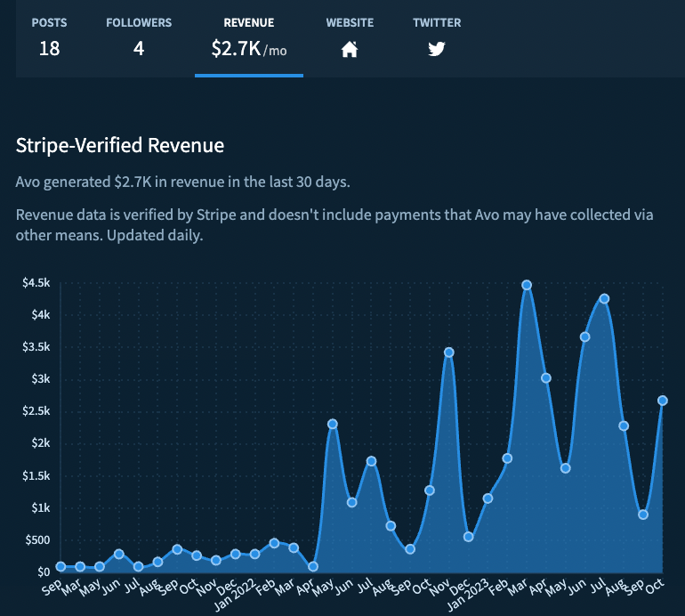Click the July 2022 data point
The width and height of the screenshot is (685, 616).
coord(372,461)
